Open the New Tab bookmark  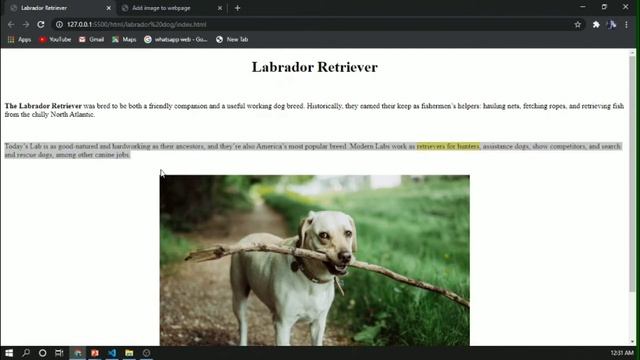(232, 40)
